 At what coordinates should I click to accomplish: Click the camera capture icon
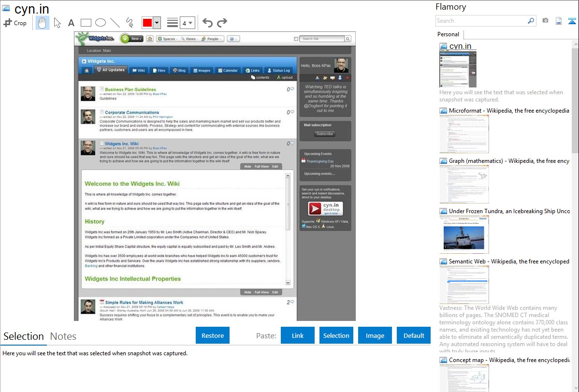click(x=545, y=21)
